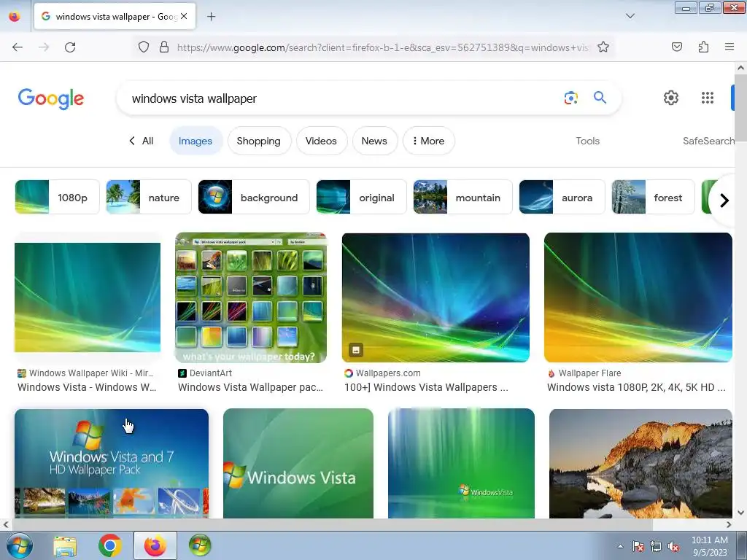The height and width of the screenshot is (560, 747).
Task: Open muted volume tray icon
Action: 673,546
